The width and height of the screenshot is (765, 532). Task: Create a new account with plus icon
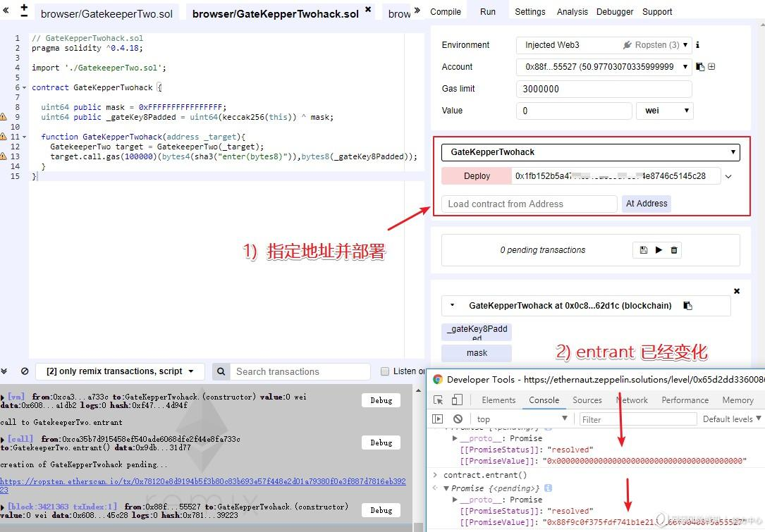[711, 66]
